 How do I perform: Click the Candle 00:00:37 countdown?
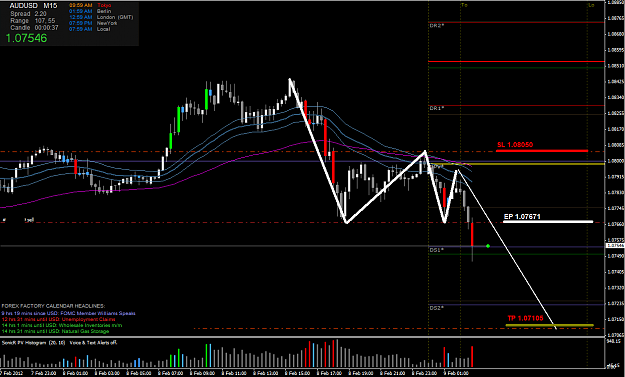point(34,28)
